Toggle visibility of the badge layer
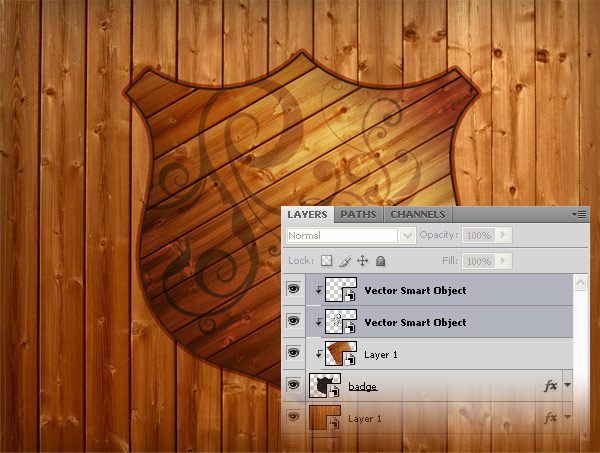 293,385
